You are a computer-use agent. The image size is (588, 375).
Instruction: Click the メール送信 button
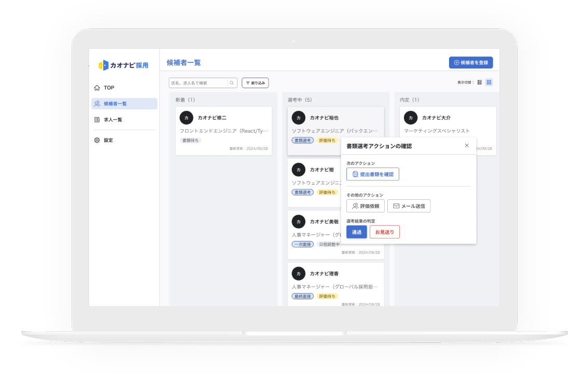point(409,206)
